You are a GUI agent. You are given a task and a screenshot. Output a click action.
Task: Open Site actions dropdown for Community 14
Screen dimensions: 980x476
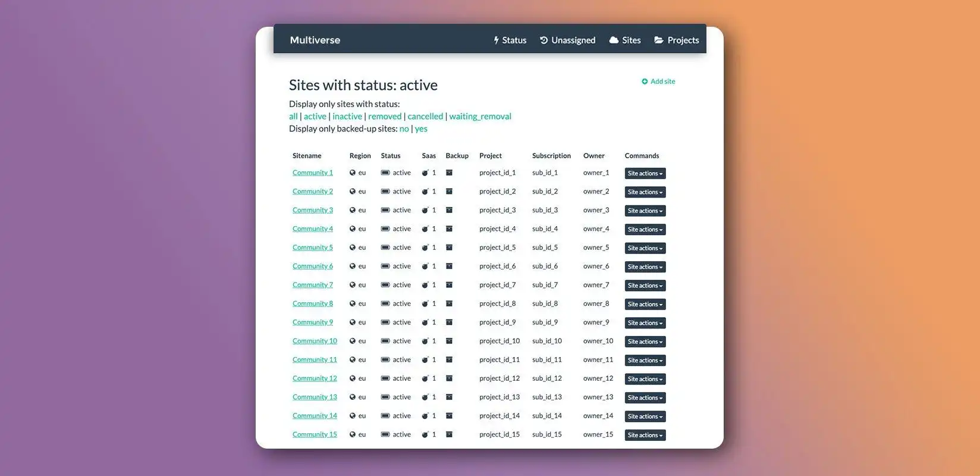(645, 416)
